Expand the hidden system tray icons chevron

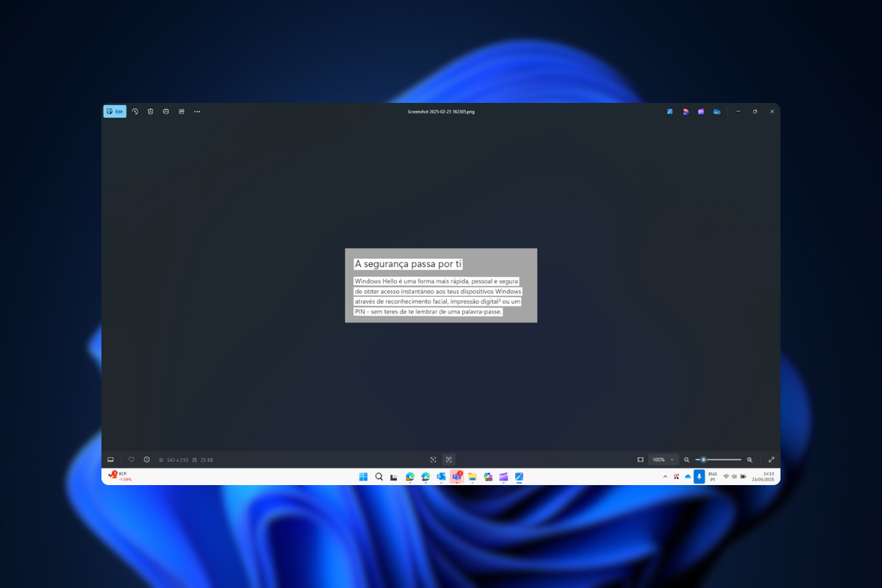[665, 477]
